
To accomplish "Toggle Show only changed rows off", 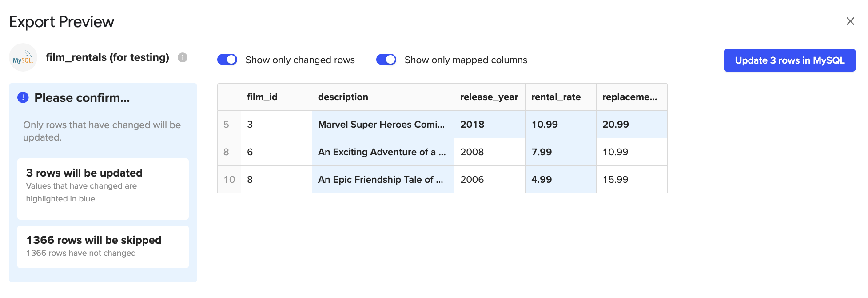I will pos(227,60).
